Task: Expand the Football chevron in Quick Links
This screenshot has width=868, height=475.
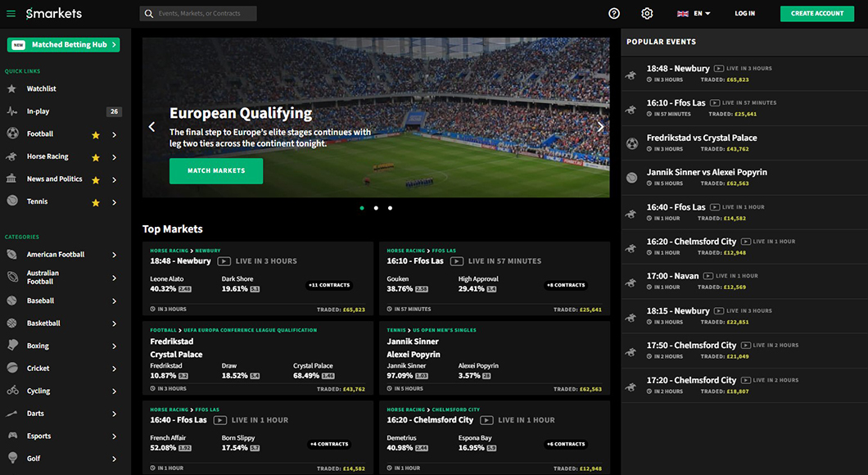Action: (x=114, y=135)
